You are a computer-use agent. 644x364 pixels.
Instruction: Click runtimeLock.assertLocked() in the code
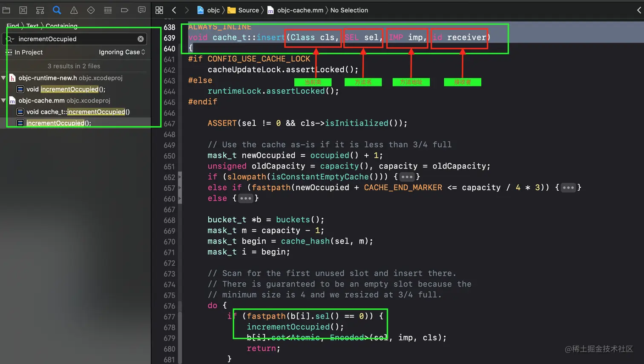271,91
